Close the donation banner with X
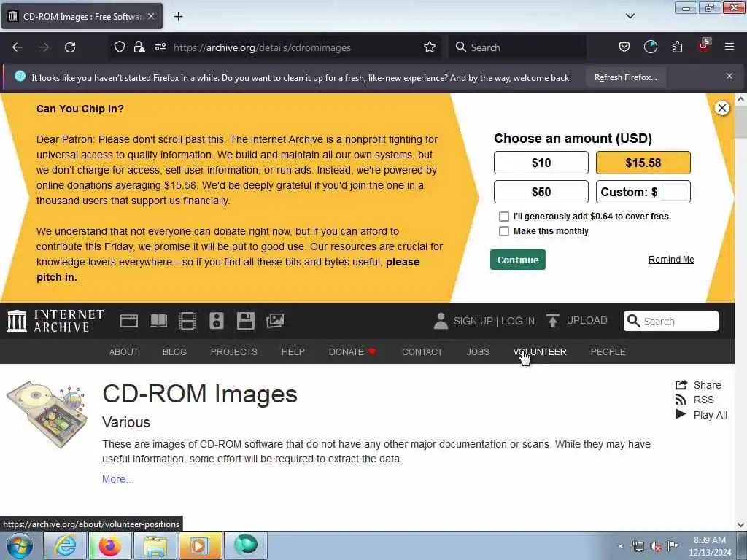Screen dimensions: 747x560 tap(722, 108)
